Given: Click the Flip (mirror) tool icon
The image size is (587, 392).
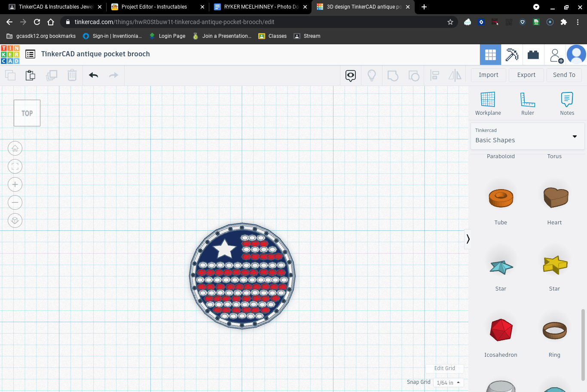Looking at the screenshot, I should coord(455,75).
